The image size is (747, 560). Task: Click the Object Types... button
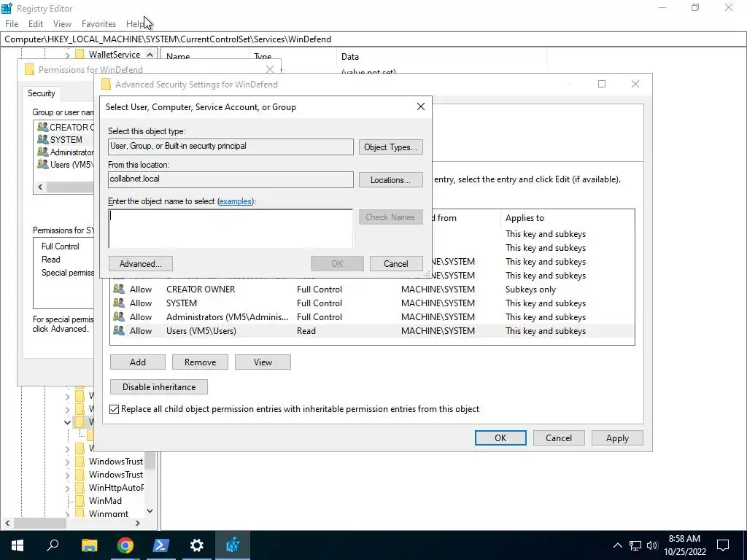click(x=391, y=147)
